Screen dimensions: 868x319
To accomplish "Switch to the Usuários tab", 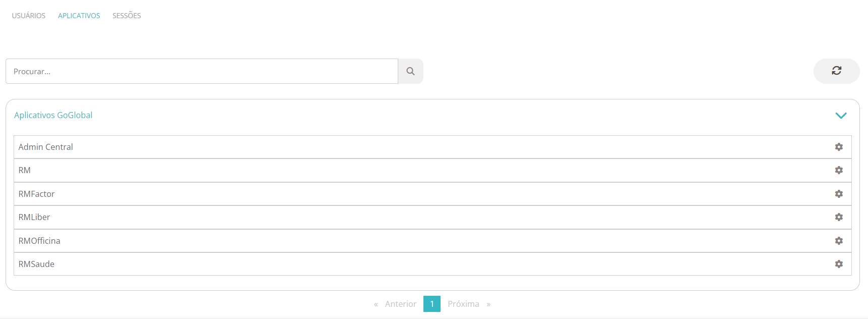I will tap(29, 16).
